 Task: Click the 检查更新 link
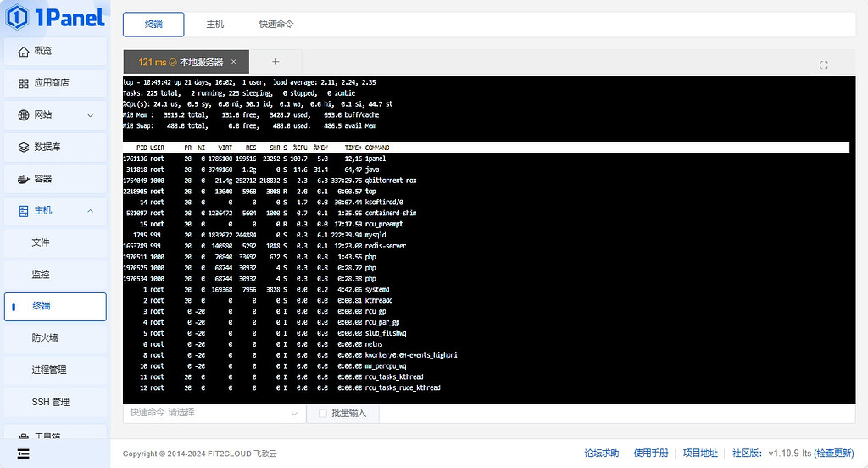click(x=833, y=454)
